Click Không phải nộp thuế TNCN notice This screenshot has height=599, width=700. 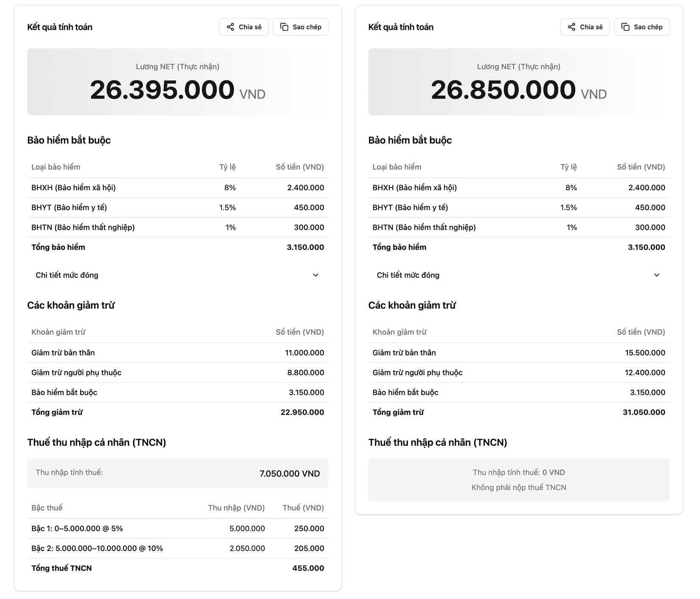518,487
